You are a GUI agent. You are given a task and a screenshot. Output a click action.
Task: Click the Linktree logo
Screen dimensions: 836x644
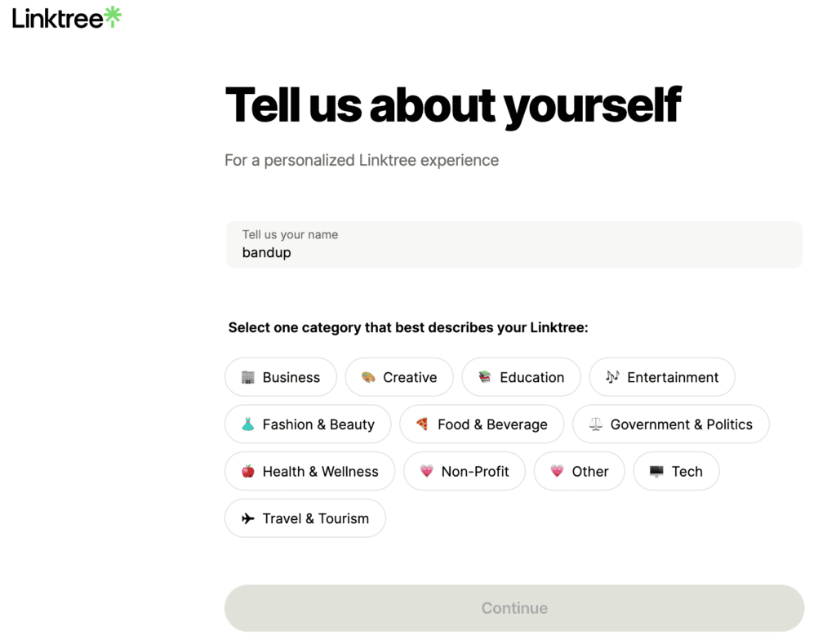66,18
